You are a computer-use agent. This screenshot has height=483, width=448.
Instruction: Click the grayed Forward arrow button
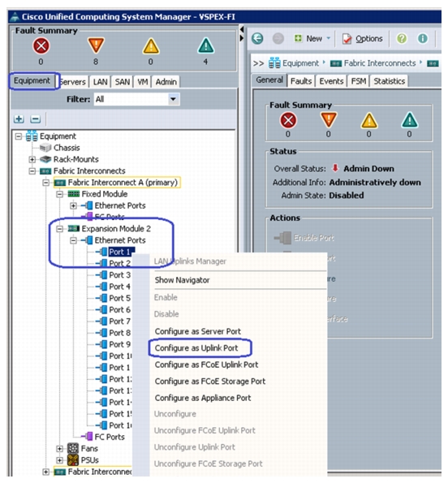point(278,39)
